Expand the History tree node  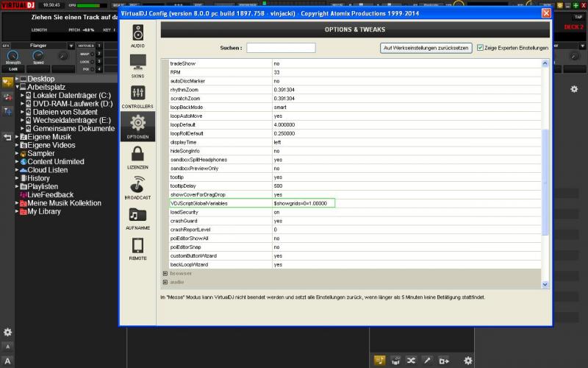click(x=17, y=178)
